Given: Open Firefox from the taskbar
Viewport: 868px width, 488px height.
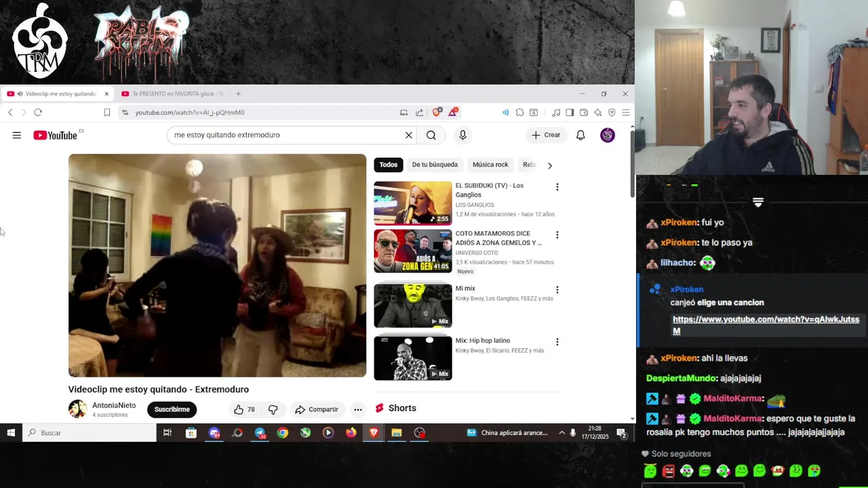Looking at the screenshot, I should [x=351, y=432].
